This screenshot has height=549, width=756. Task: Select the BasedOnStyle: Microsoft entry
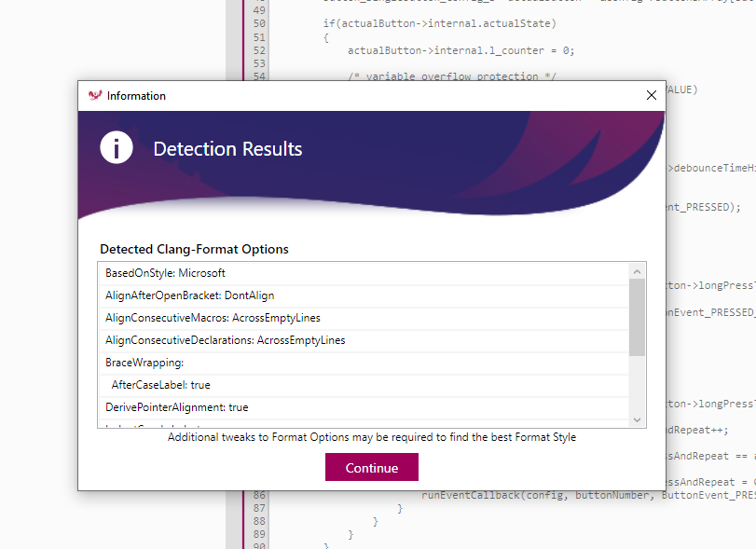165,273
